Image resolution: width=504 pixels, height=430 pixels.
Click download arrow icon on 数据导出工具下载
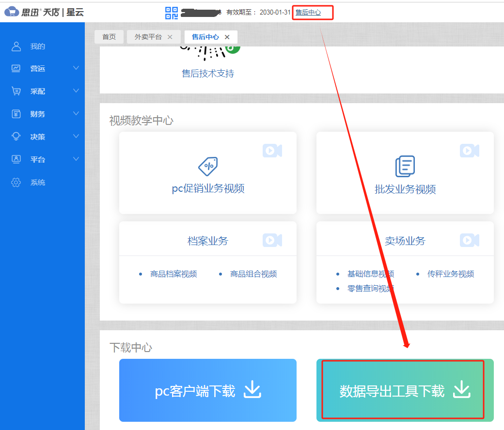[461, 389]
